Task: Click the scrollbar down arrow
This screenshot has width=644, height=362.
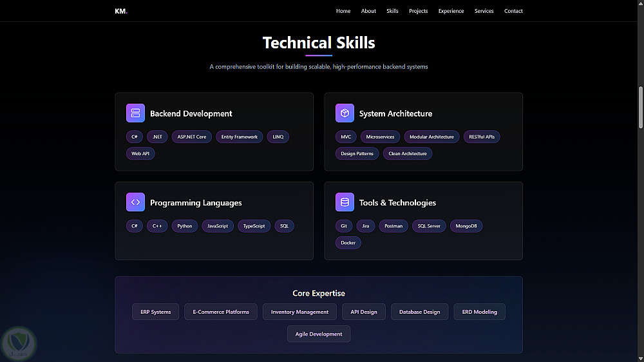Action: [640, 359]
